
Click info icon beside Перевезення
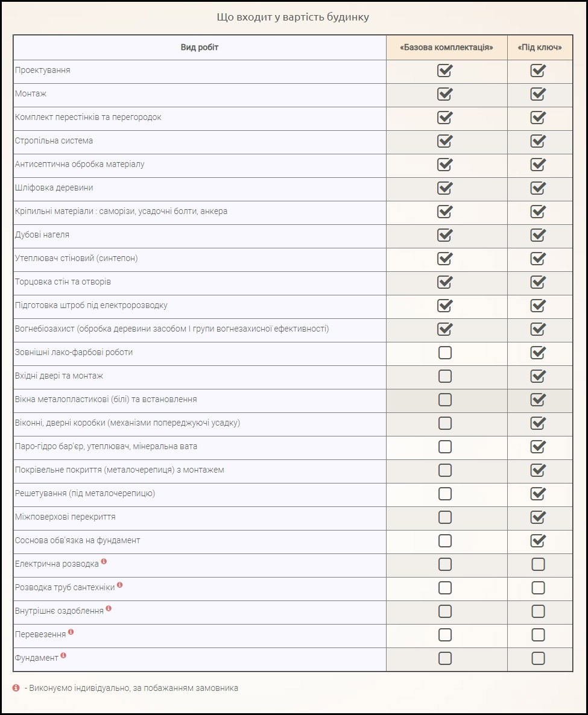[x=71, y=632]
